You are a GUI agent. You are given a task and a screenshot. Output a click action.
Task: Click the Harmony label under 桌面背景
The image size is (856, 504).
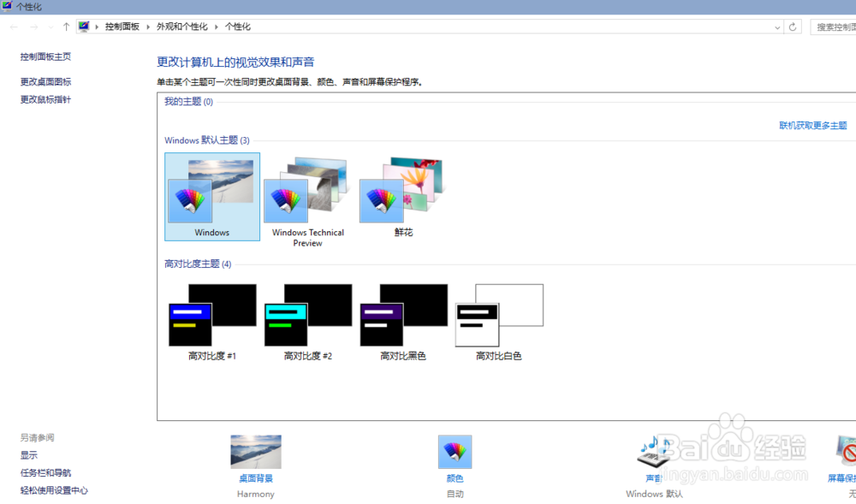[x=255, y=495]
